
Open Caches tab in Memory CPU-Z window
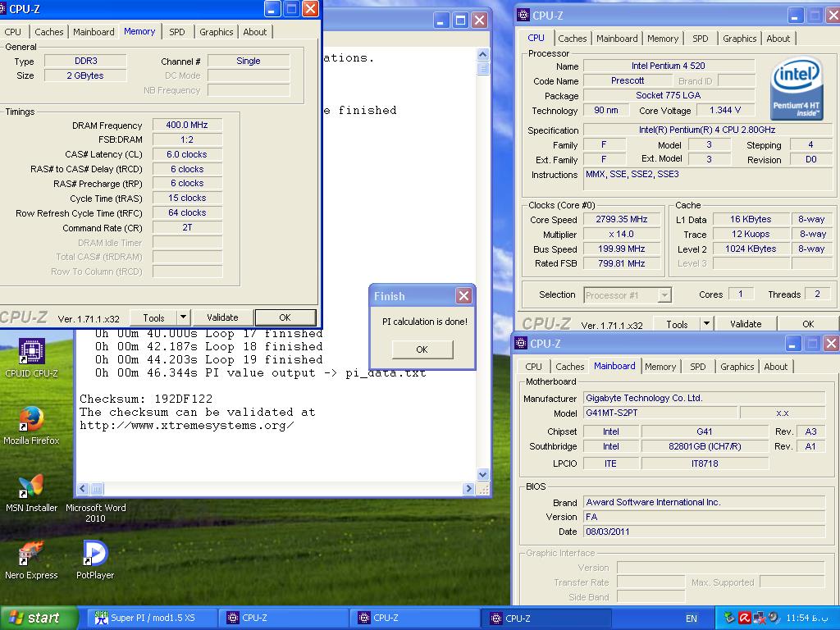[48, 32]
